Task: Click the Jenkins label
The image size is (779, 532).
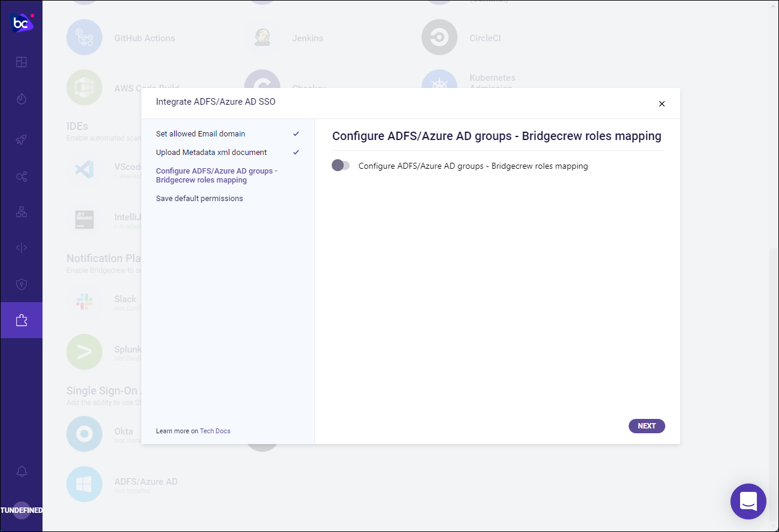Action: pyautogui.click(x=308, y=38)
